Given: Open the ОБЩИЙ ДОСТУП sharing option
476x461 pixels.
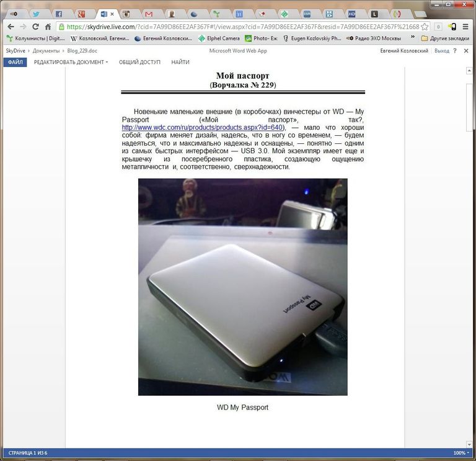Looking at the screenshot, I should 139,62.
